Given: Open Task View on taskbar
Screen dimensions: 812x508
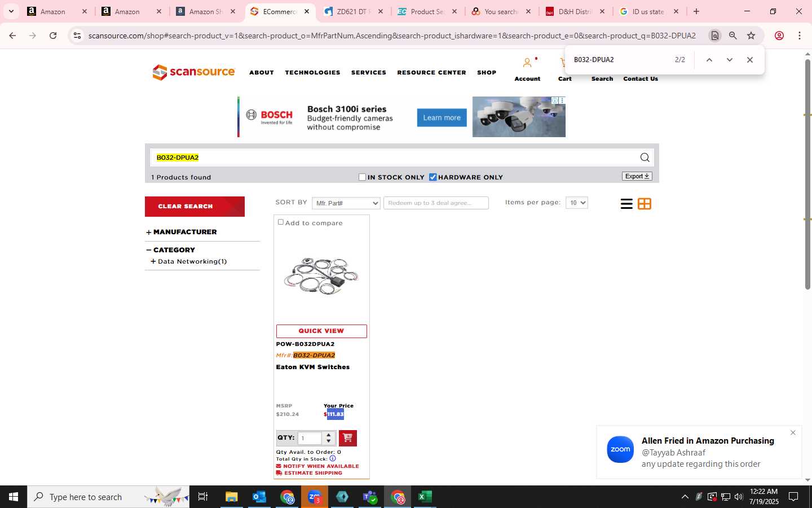Looking at the screenshot, I should [203, 497].
